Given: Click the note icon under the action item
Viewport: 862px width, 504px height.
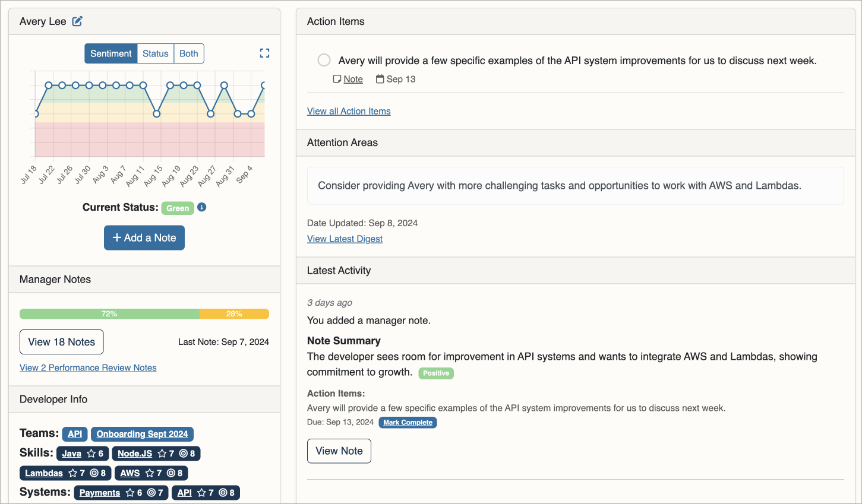Looking at the screenshot, I should click(337, 79).
